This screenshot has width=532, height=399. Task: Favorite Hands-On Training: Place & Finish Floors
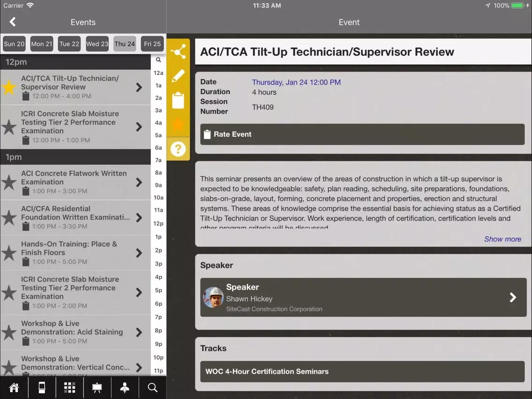9,253
